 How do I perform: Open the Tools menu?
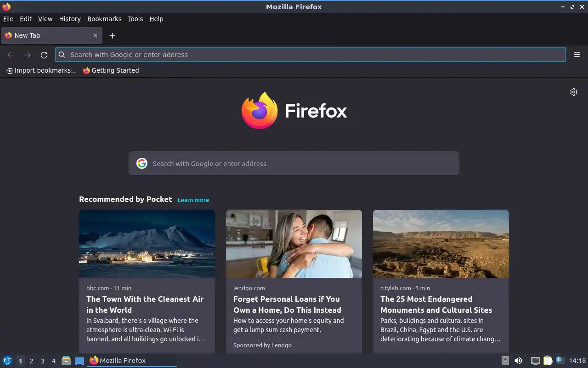pos(135,19)
